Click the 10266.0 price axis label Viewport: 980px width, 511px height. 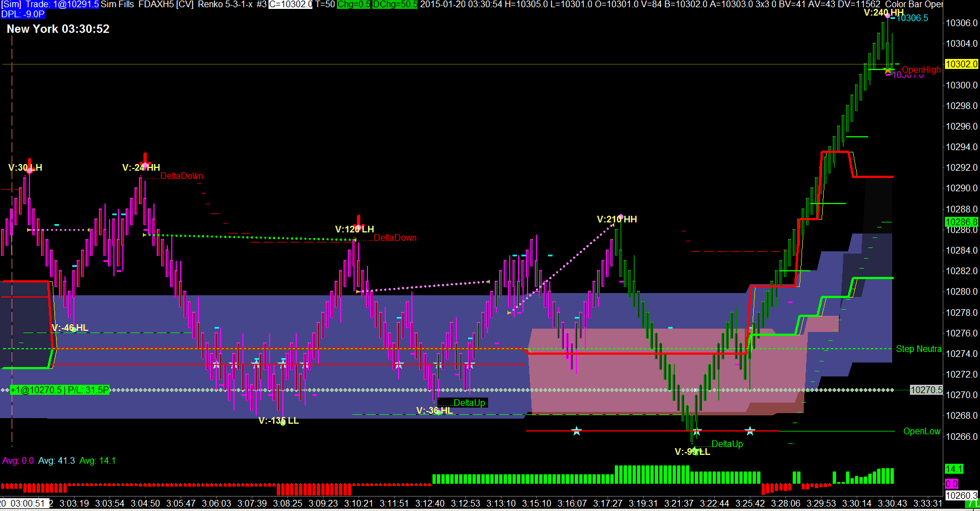pyautogui.click(x=962, y=436)
